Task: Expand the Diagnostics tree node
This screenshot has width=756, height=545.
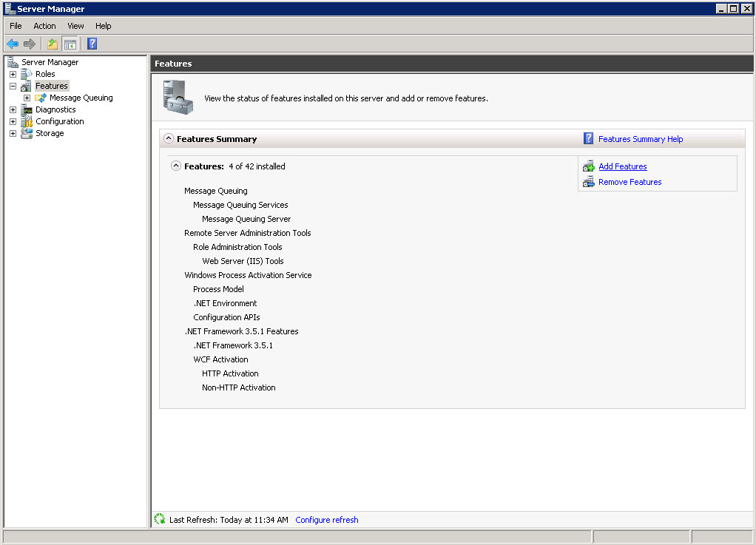Action: click(x=13, y=110)
